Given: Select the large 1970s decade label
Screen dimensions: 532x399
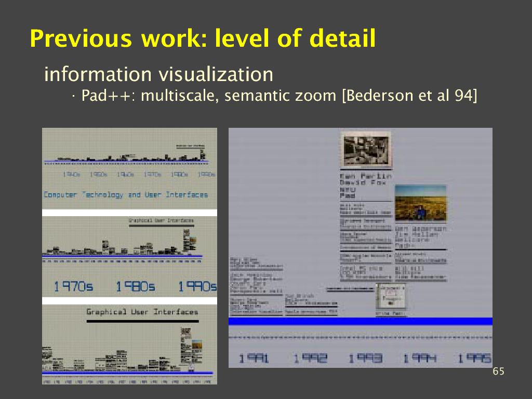Looking at the screenshot, I should [x=74, y=286].
